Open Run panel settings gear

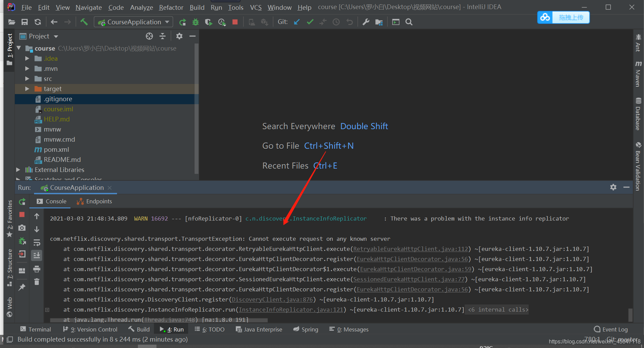tap(613, 187)
